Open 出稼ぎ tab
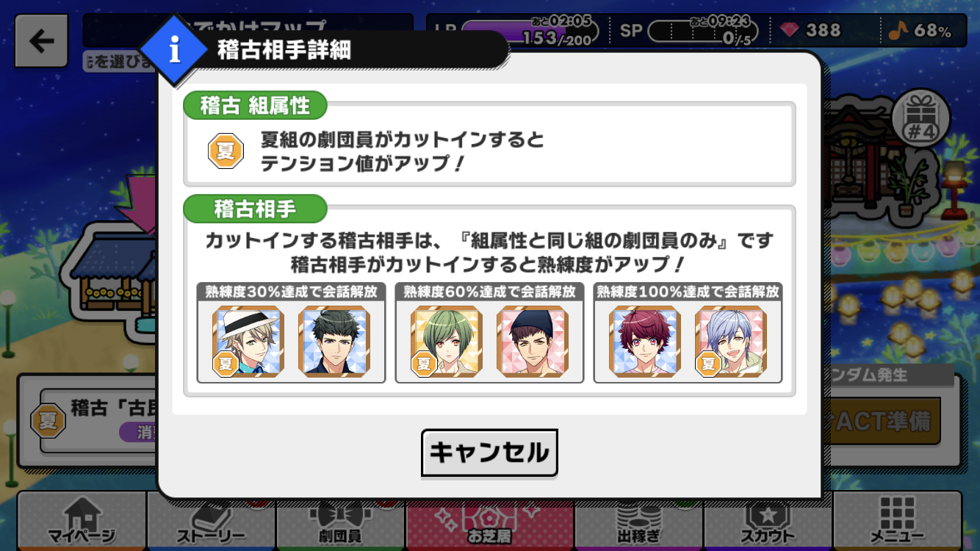The image size is (980, 551). tap(639, 520)
